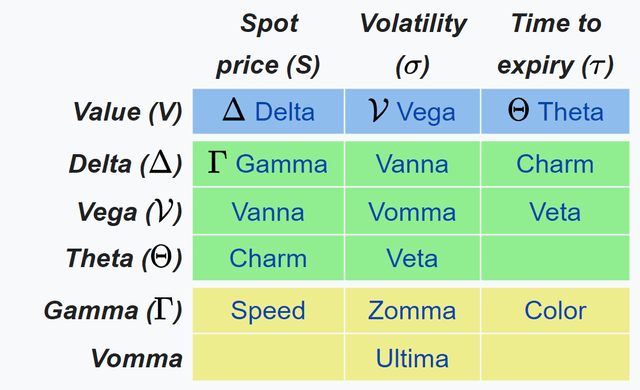Open the Speed link

(x=268, y=311)
